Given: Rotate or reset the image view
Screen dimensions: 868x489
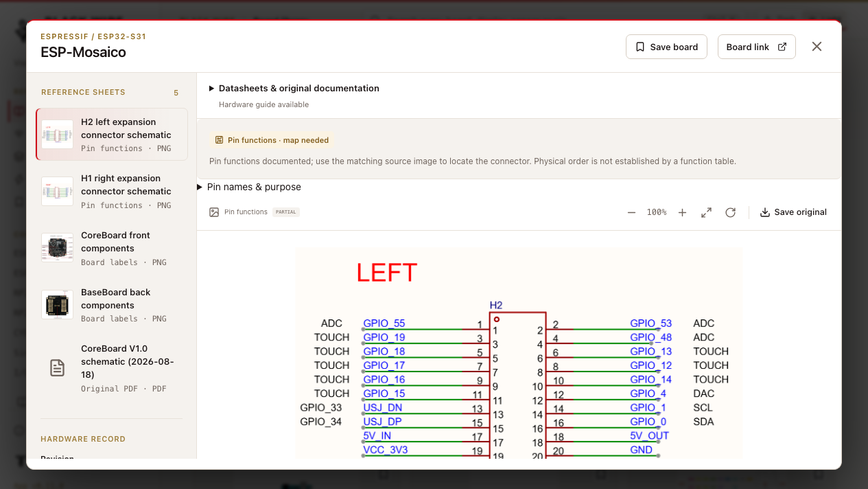Looking at the screenshot, I should click(730, 213).
